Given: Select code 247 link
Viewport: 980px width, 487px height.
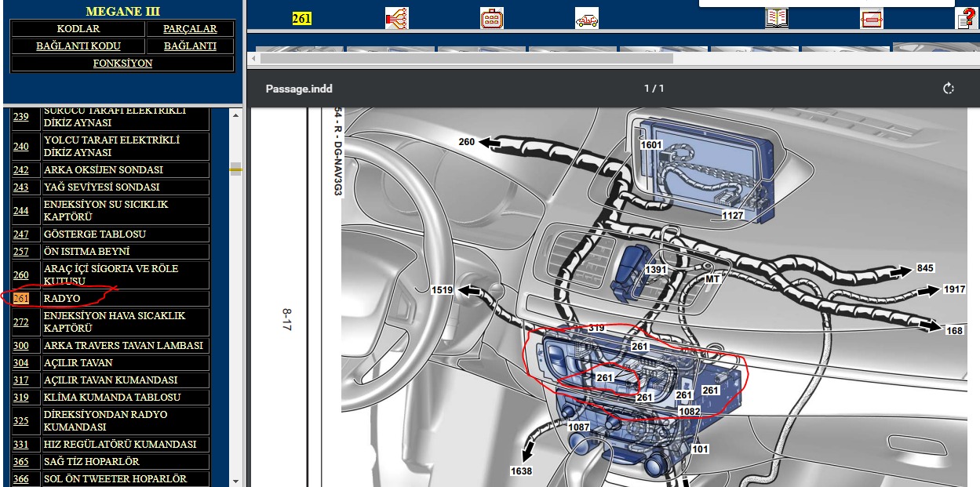Looking at the screenshot, I should 21,234.
